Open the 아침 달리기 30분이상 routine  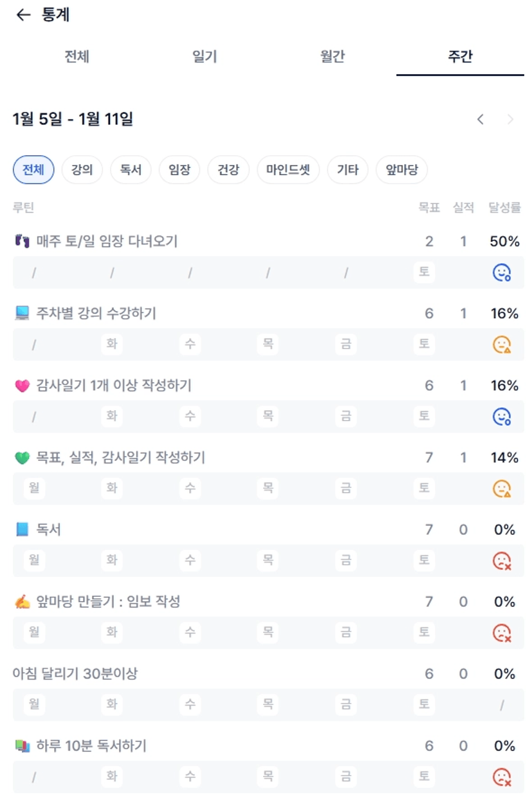[x=75, y=674]
